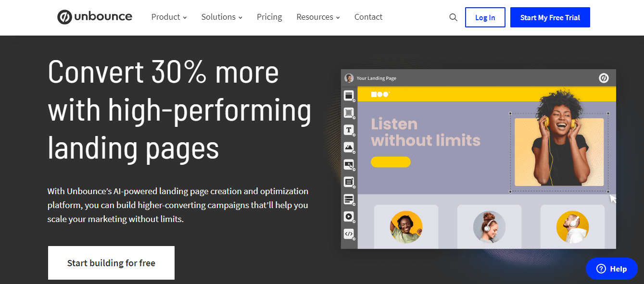Go to the Pricing page
644x284 pixels.
click(269, 17)
